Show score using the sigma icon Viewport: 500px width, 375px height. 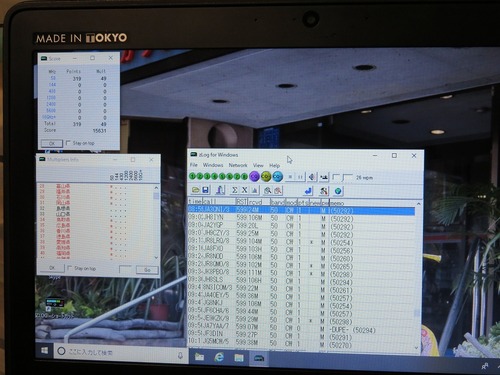235,190
